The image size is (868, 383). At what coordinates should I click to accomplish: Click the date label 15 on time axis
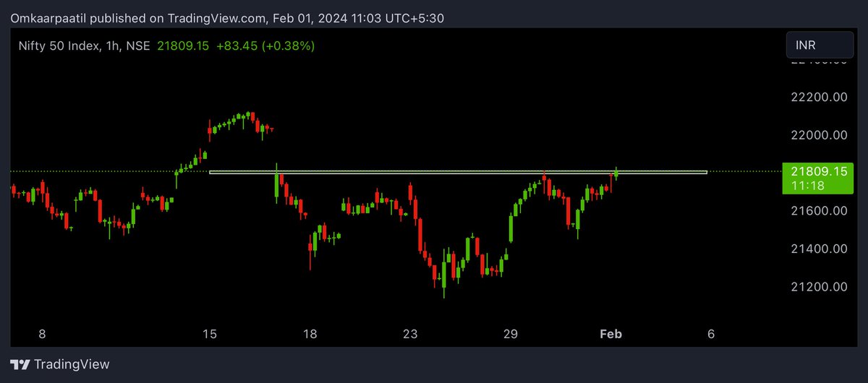(210, 334)
